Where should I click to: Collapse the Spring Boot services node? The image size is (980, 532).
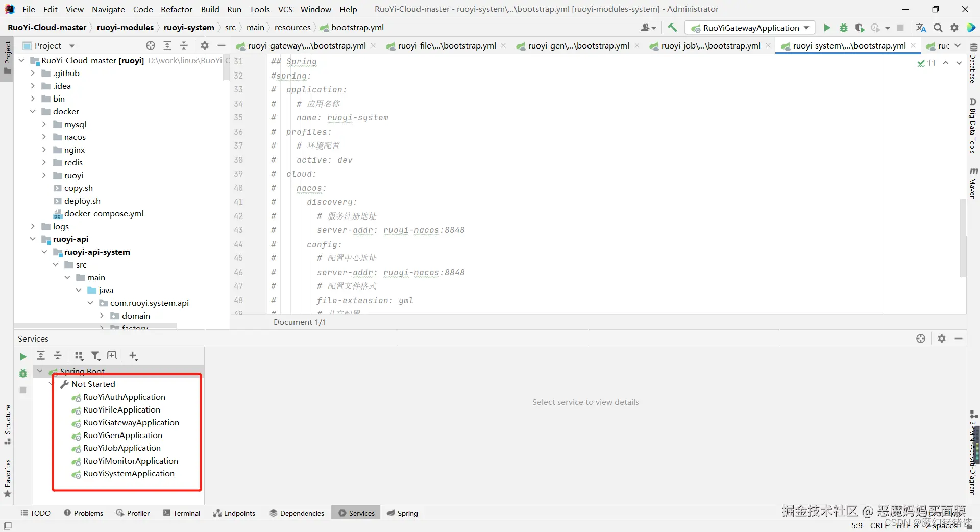40,371
